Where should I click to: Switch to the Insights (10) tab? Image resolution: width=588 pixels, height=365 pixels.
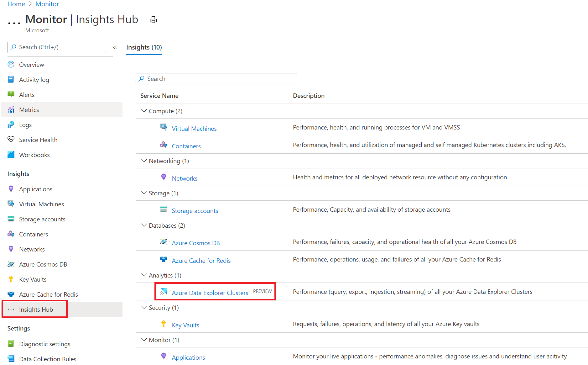(144, 47)
